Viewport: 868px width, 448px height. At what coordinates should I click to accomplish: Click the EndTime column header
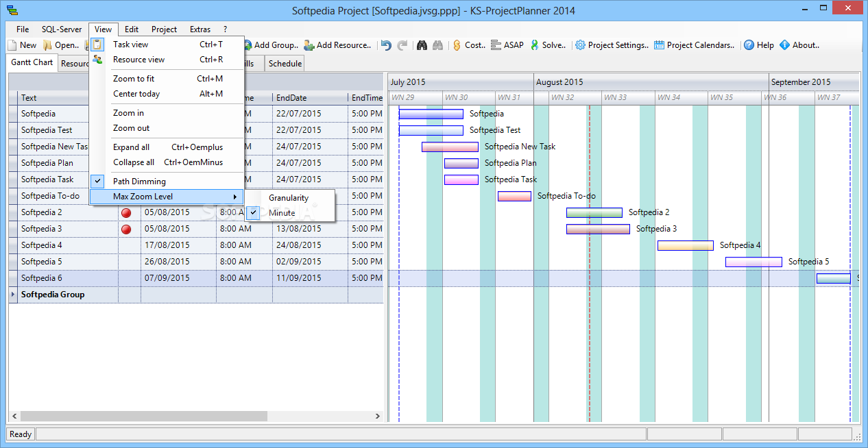click(366, 98)
